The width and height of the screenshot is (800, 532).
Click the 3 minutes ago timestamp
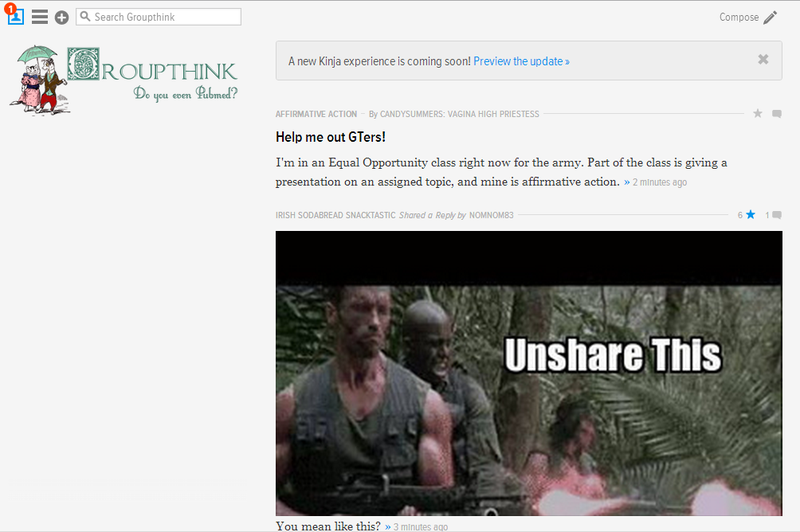[421, 527]
